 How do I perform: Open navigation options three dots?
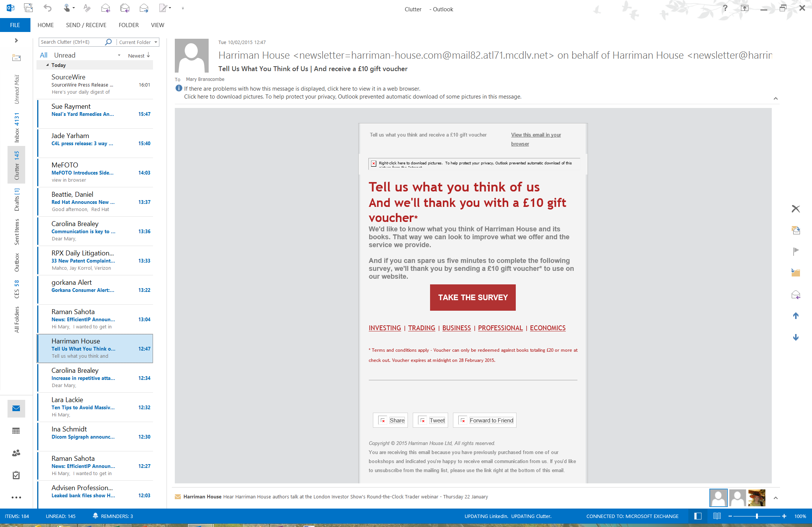pyautogui.click(x=16, y=497)
